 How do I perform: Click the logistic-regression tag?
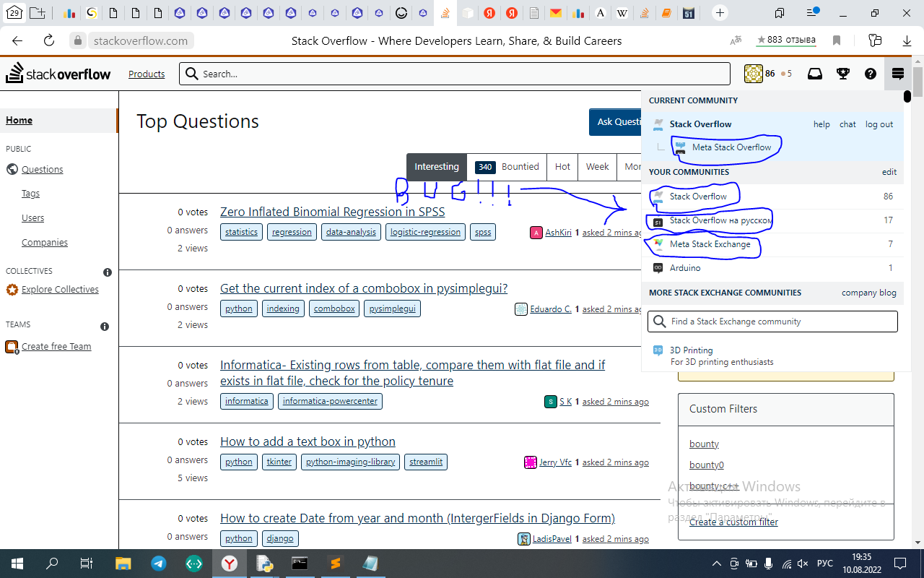(425, 232)
